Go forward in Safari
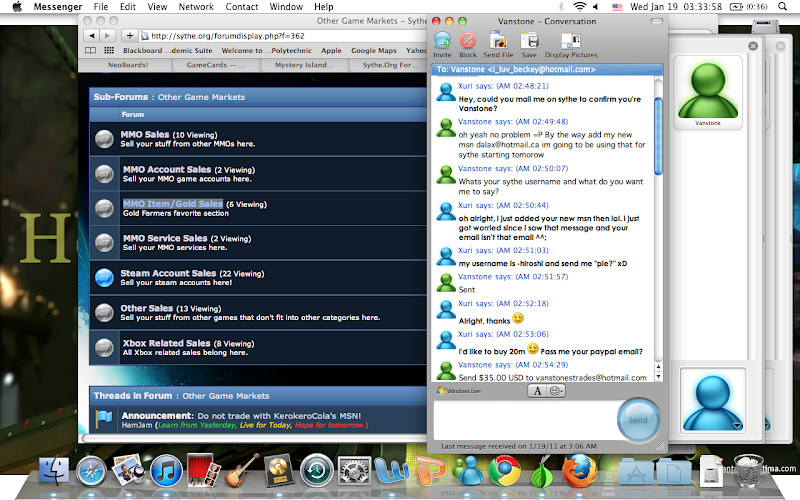 tap(107, 36)
